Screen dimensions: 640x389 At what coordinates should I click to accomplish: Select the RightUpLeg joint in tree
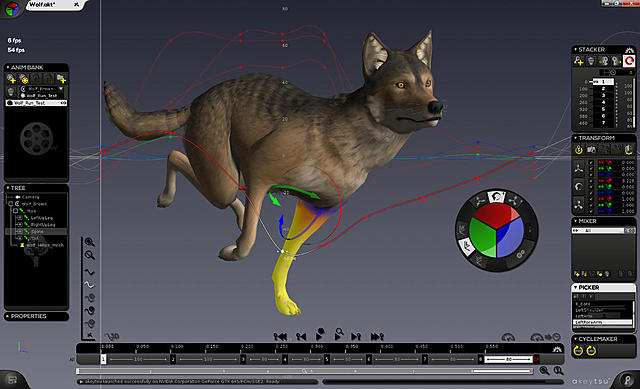(x=42, y=225)
